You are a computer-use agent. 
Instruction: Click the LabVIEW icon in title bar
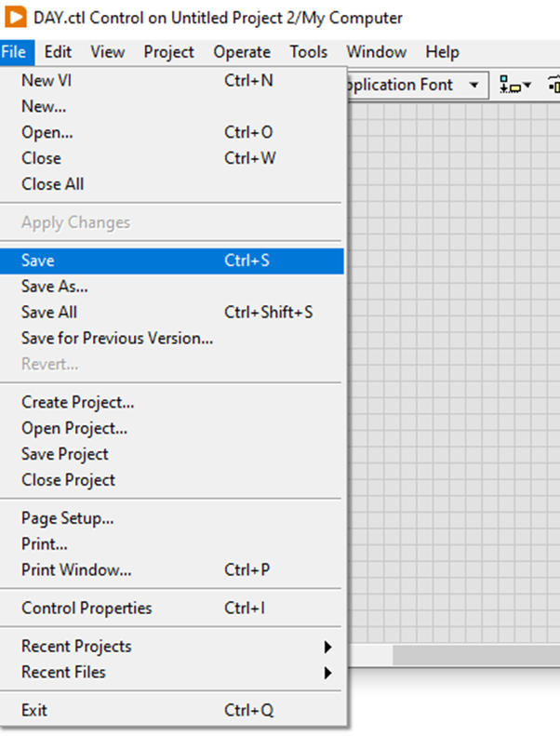[17, 18]
